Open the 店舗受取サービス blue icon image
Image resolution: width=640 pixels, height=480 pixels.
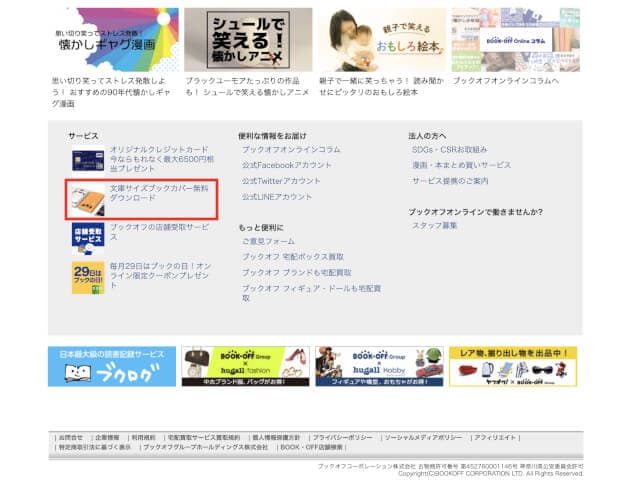pyautogui.click(x=88, y=239)
